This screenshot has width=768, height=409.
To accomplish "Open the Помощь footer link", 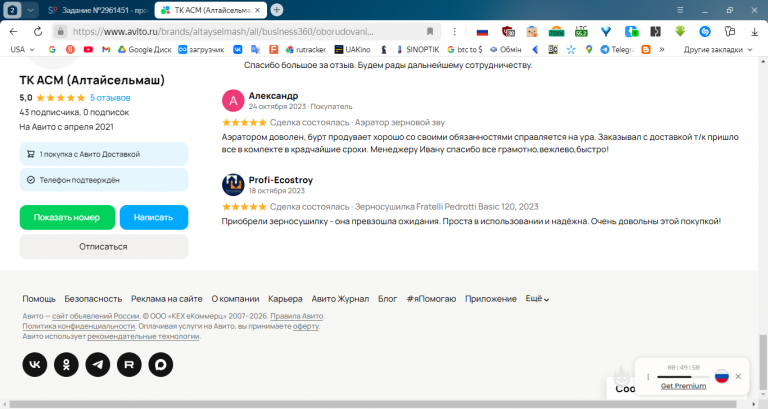I will tap(39, 299).
